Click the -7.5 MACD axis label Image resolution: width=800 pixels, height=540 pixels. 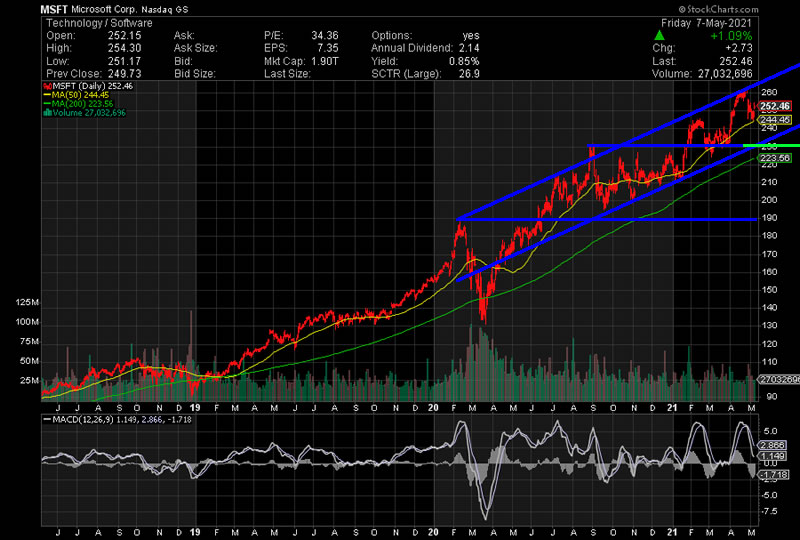(770, 511)
